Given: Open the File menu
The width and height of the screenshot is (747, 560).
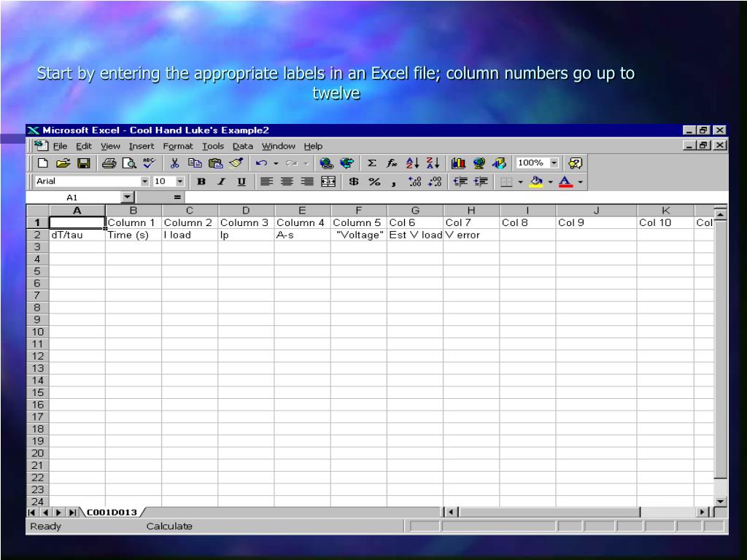Looking at the screenshot, I should click(x=60, y=146).
